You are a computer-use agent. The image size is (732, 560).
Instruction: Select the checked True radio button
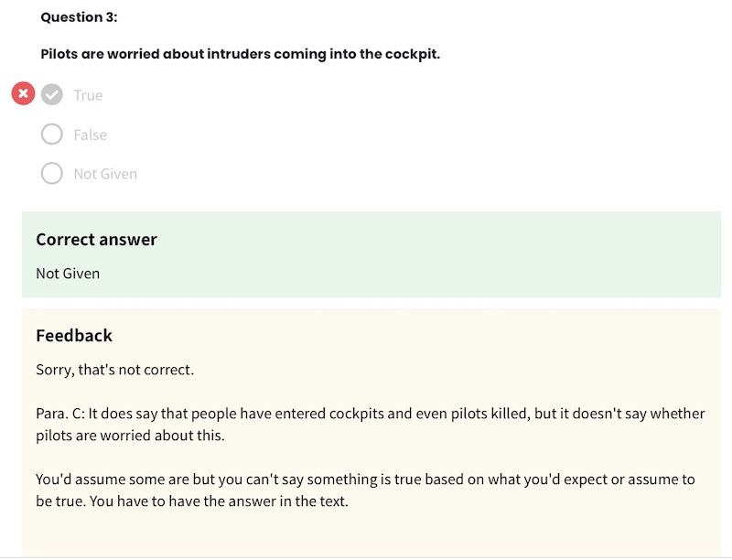coord(52,95)
